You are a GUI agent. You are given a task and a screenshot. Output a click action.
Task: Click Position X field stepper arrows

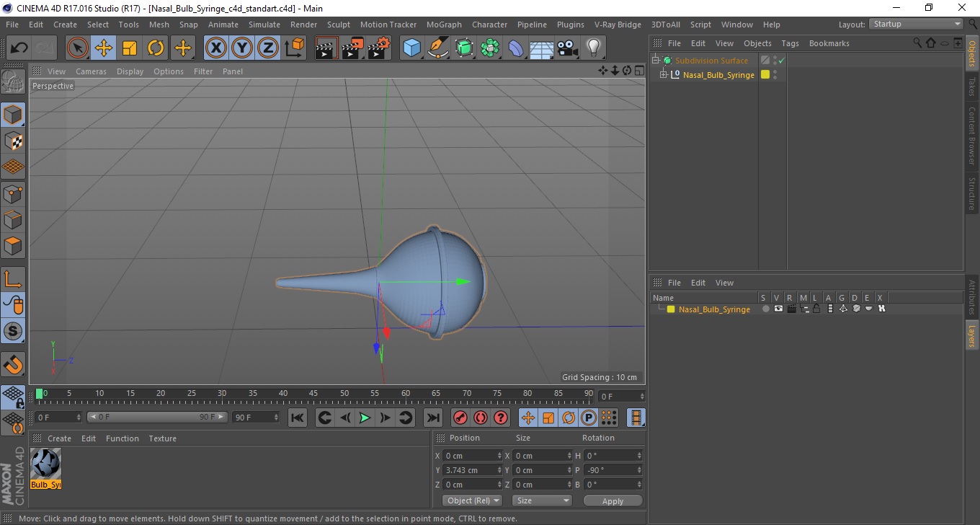[500, 456]
